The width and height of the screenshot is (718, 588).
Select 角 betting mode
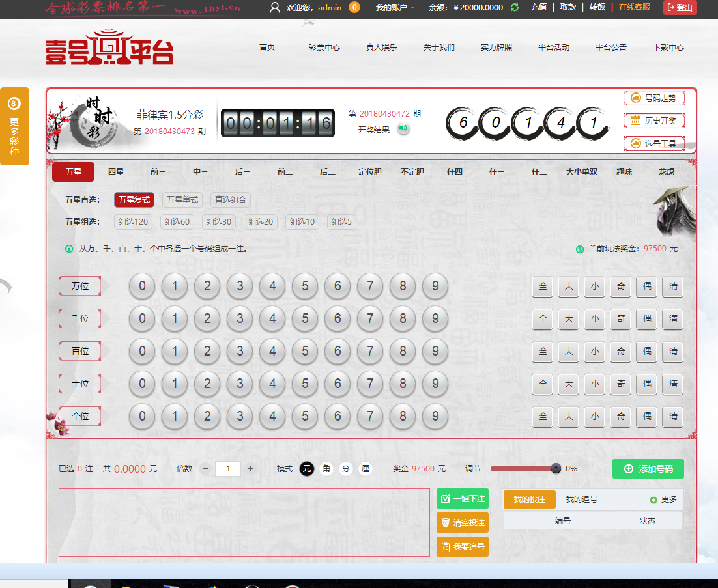pos(326,469)
